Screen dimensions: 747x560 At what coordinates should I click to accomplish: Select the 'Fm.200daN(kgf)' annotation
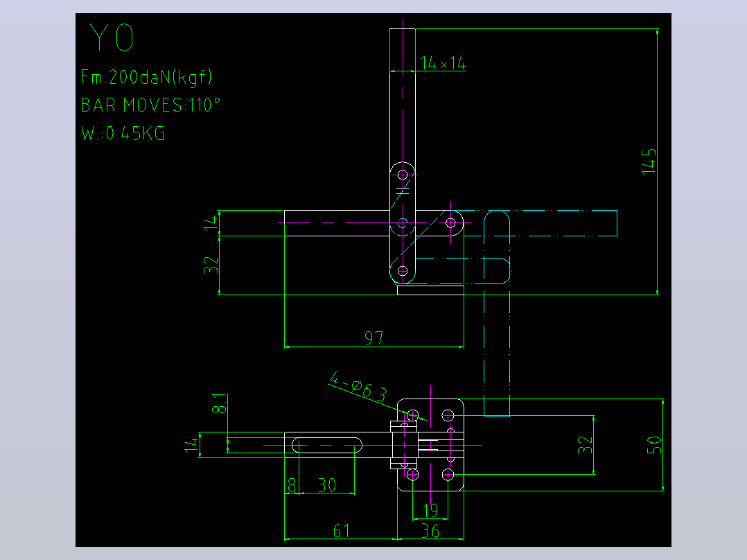(x=146, y=77)
